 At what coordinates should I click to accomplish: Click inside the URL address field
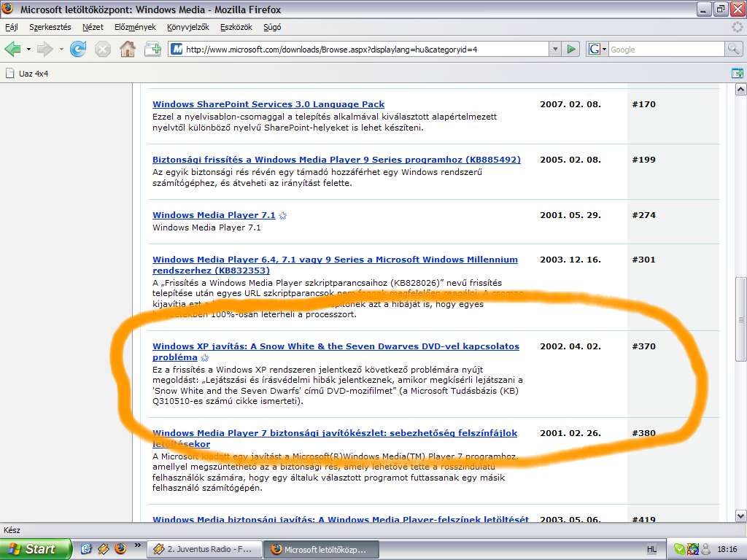pyautogui.click(x=365, y=49)
